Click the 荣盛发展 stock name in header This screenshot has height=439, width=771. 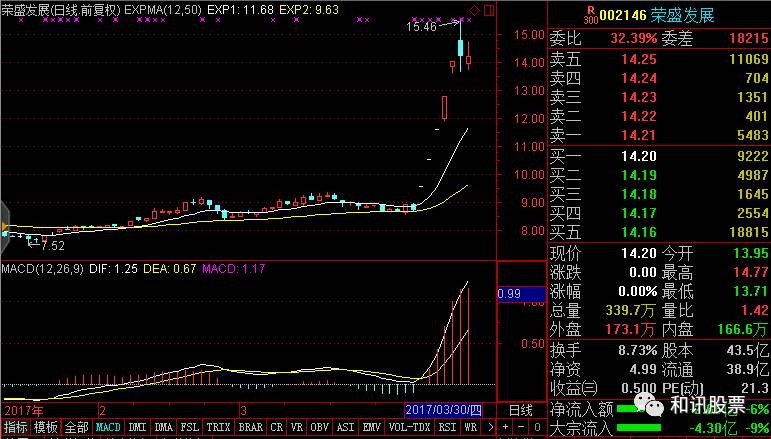pos(680,15)
